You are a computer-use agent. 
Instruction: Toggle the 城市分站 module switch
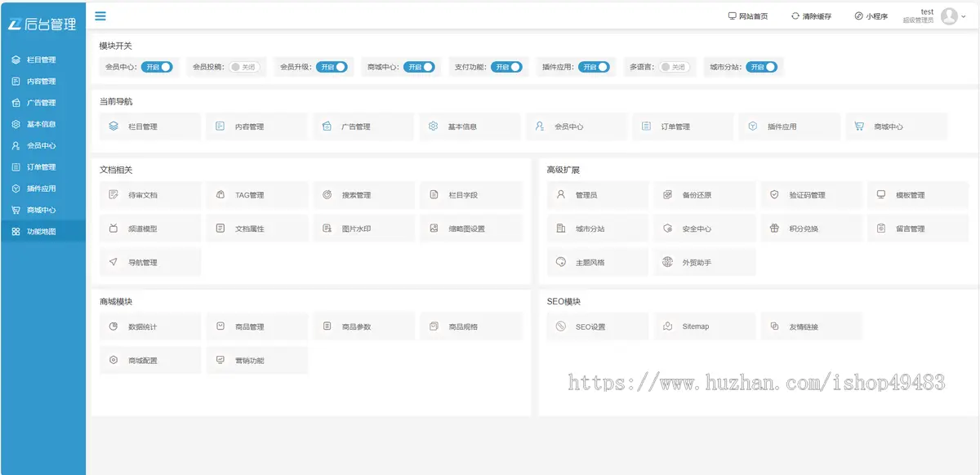pos(761,67)
